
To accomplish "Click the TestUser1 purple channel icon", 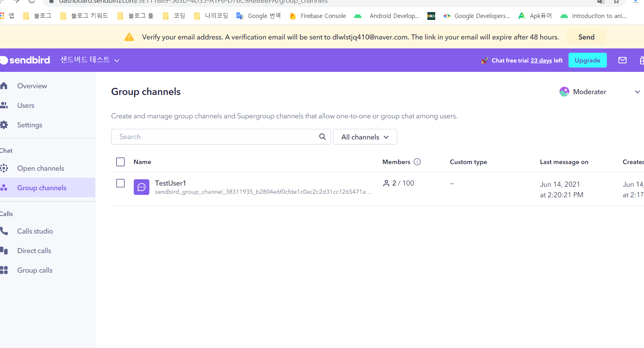I will point(142,187).
